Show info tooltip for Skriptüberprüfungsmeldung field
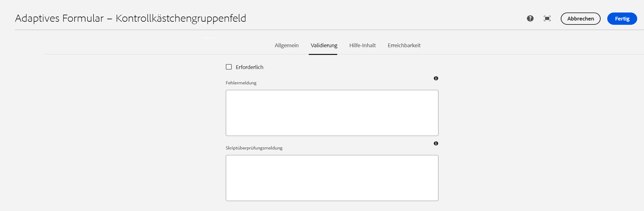 (436, 143)
